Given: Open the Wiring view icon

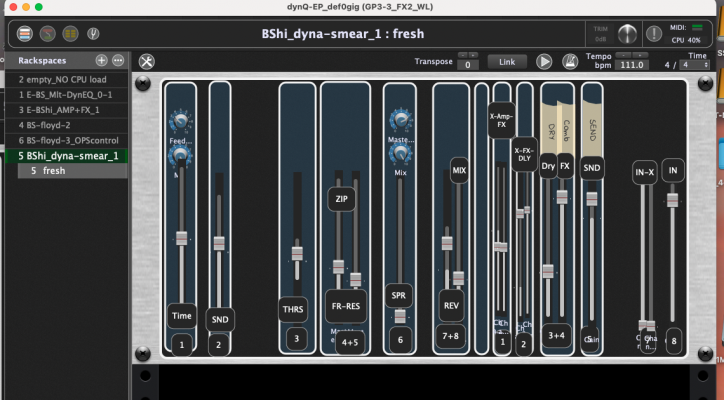Looking at the screenshot, I should pyautogui.click(x=48, y=34).
